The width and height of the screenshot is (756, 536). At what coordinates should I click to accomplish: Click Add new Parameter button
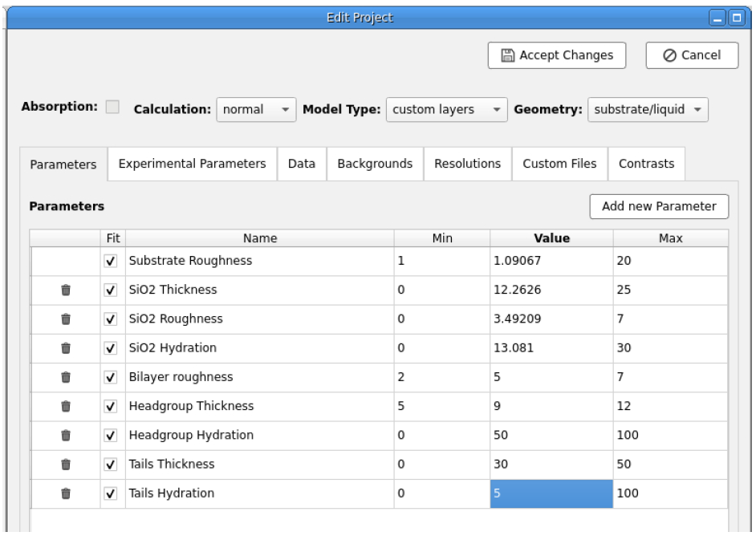(x=659, y=206)
